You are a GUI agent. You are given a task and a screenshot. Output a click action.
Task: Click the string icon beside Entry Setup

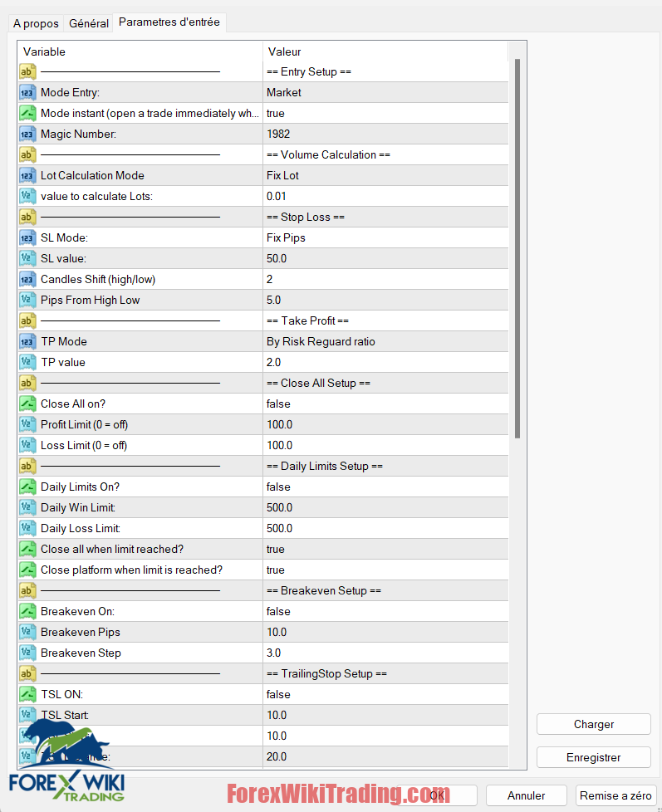[27, 72]
